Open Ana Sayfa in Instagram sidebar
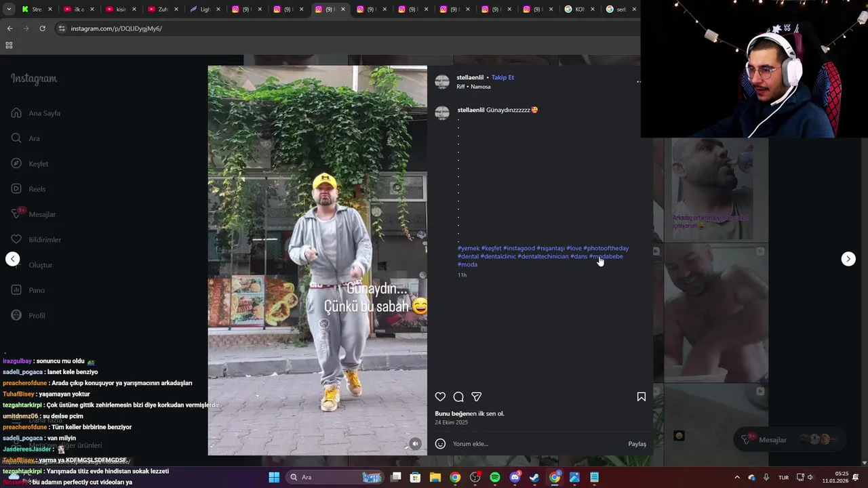The width and height of the screenshot is (868, 488). (36, 113)
